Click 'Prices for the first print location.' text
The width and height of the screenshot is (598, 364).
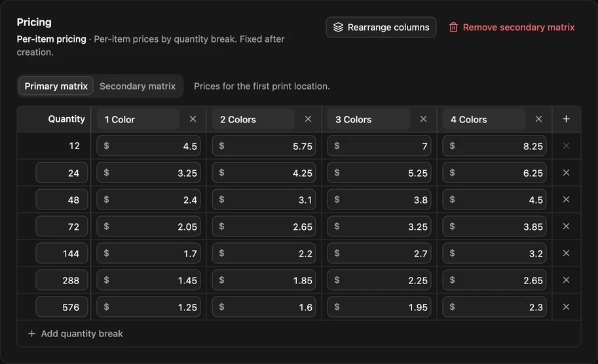(261, 86)
